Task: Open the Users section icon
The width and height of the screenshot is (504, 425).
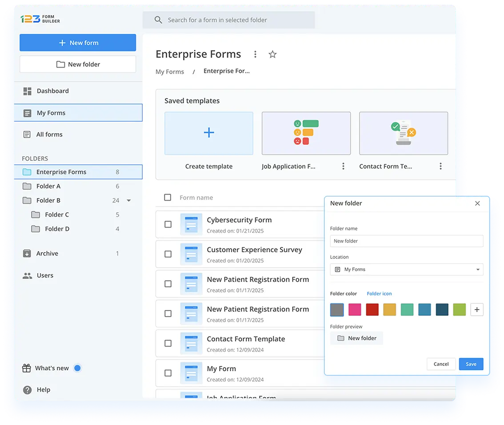Action: click(28, 275)
